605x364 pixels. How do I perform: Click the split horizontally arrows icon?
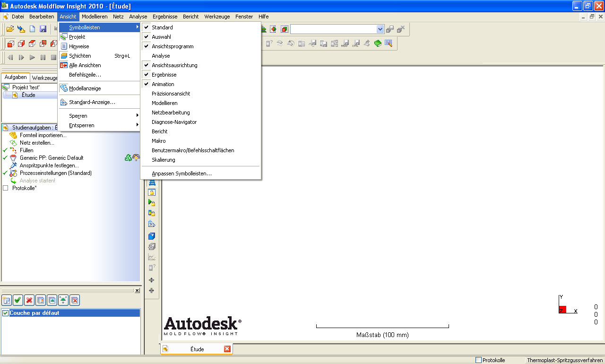click(x=152, y=280)
